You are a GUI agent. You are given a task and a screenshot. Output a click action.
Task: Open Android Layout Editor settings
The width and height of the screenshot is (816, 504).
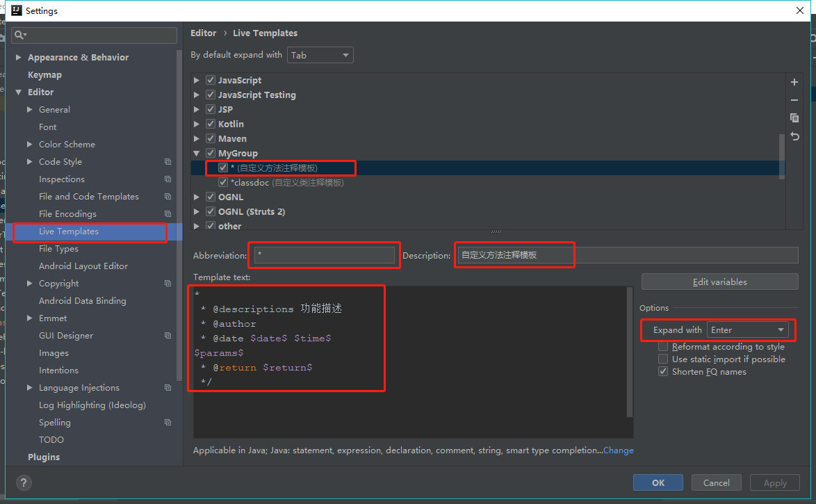83,266
